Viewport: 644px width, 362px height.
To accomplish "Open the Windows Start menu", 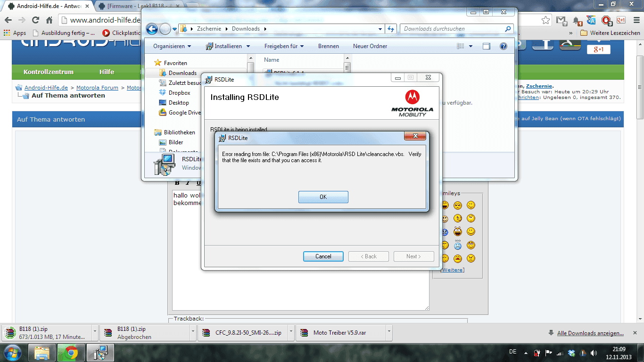I will click(13, 352).
